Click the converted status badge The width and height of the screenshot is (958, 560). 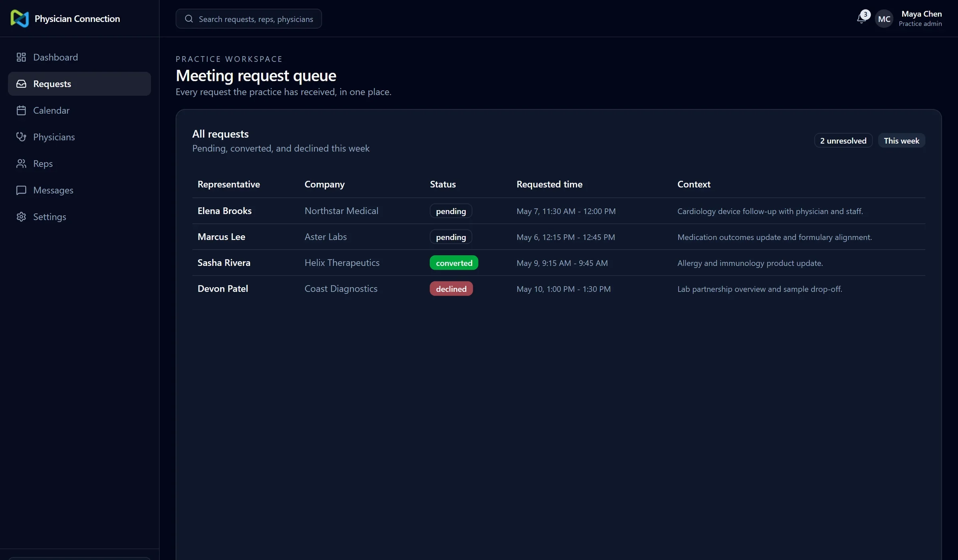[454, 263]
